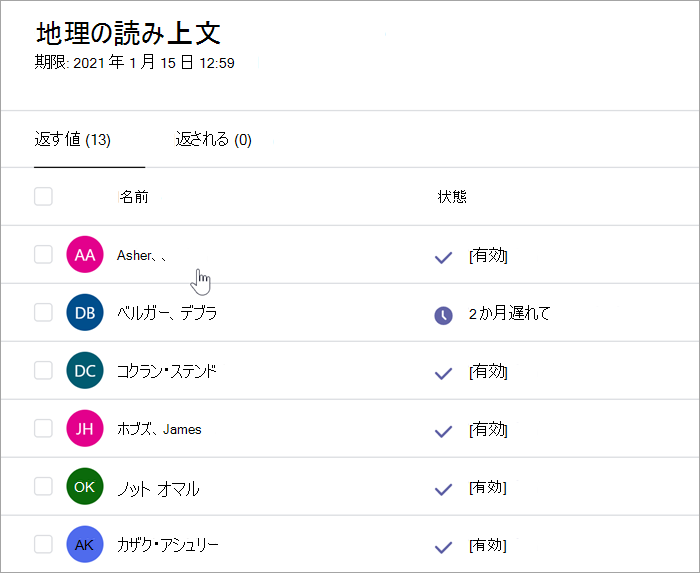Viewport: 700px width, 573px height.
Task: Click the late clock icon for ベルガー、デブラ
Action: pyautogui.click(x=443, y=316)
